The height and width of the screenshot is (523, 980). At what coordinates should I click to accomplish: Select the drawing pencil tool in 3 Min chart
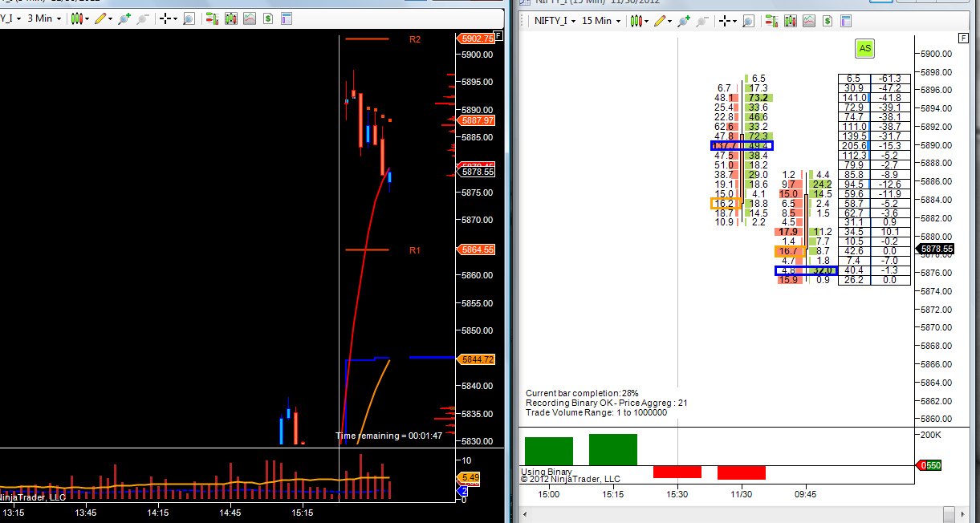pyautogui.click(x=100, y=18)
